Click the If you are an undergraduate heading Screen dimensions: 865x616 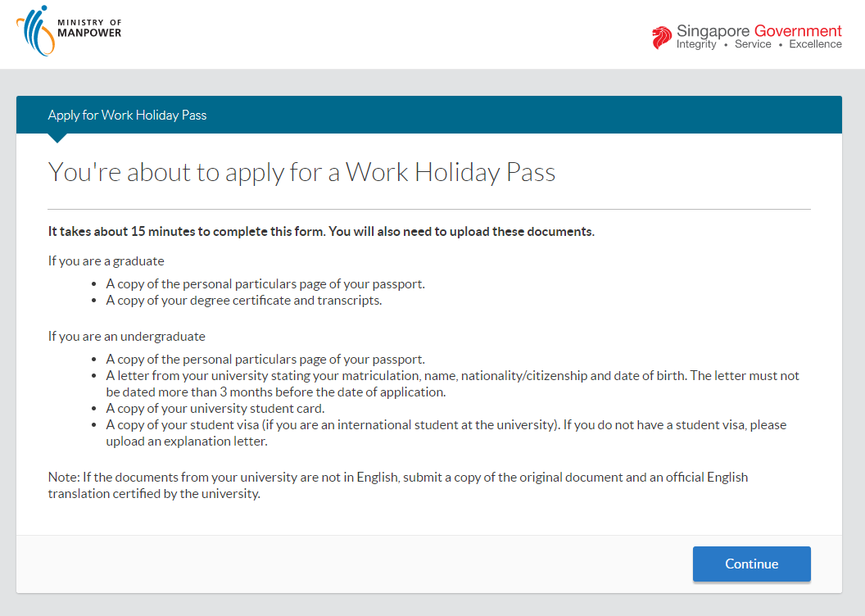(x=127, y=336)
